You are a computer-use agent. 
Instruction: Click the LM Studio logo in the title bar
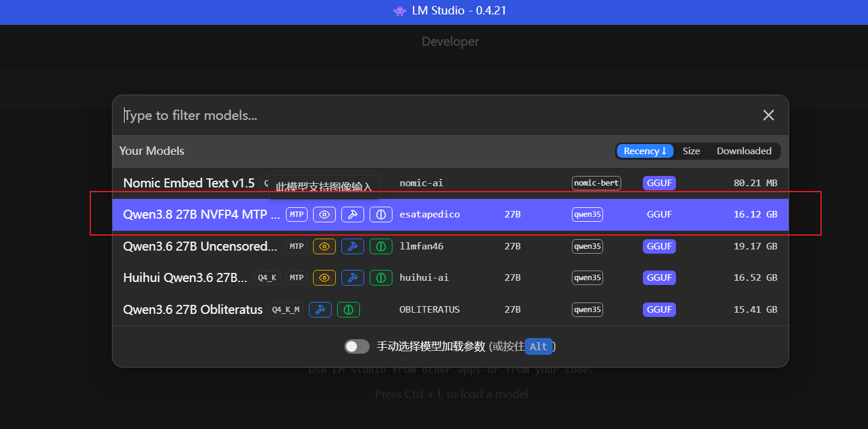coord(400,11)
